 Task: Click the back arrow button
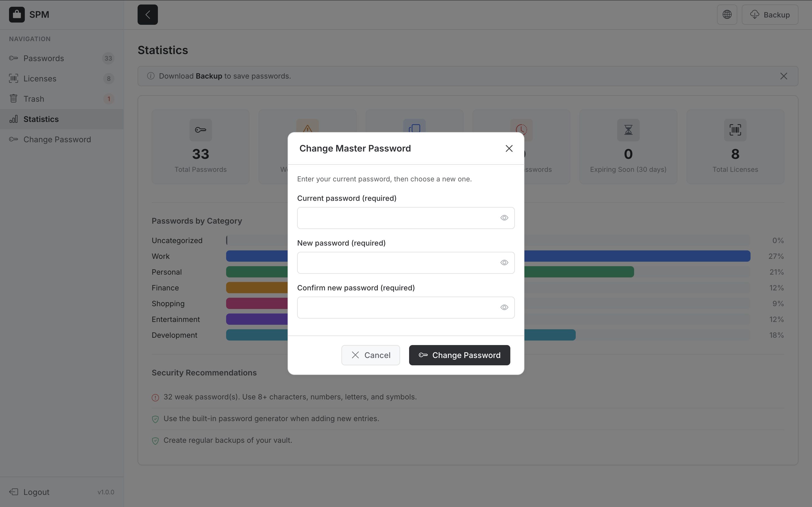click(148, 15)
